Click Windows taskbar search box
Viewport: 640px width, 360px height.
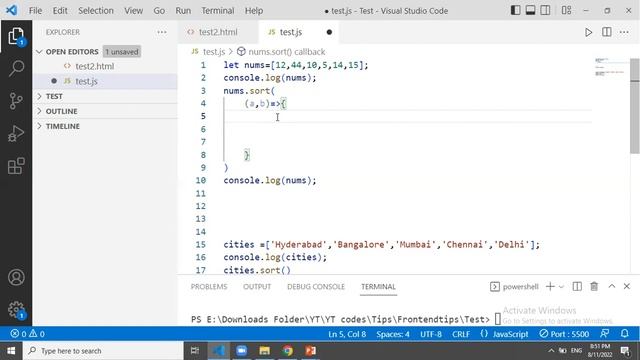click(103, 351)
